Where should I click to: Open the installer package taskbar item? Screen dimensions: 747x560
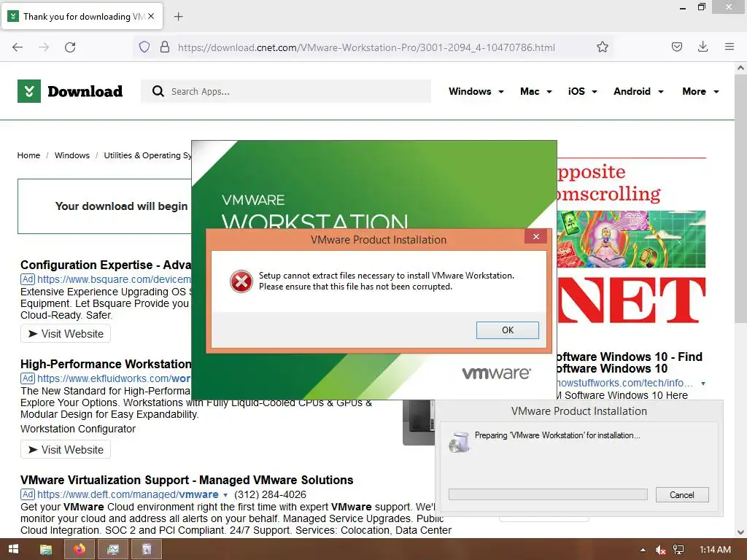tap(147, 550)
